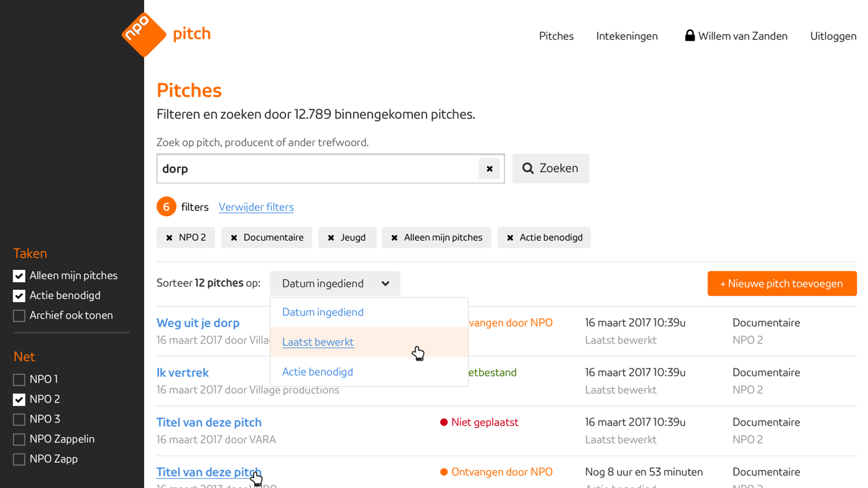
Task: Click into the search field containing dorp
Action: pos(316,169)
